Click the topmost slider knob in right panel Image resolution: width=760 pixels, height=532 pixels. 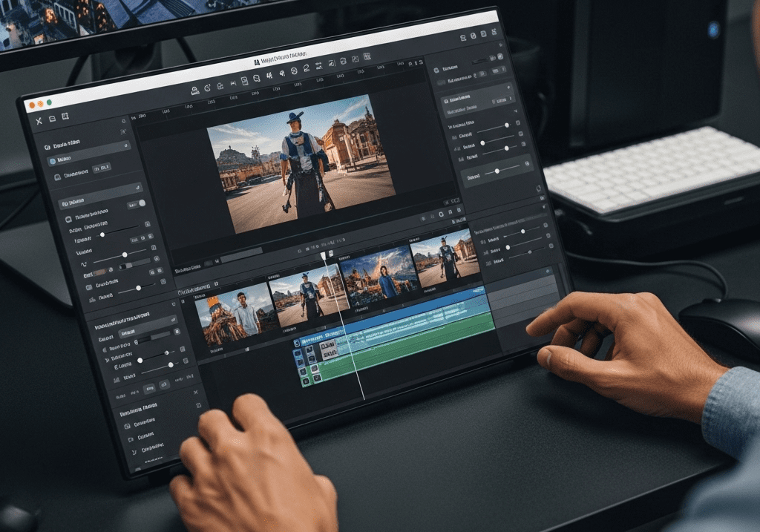click(506, 125)
